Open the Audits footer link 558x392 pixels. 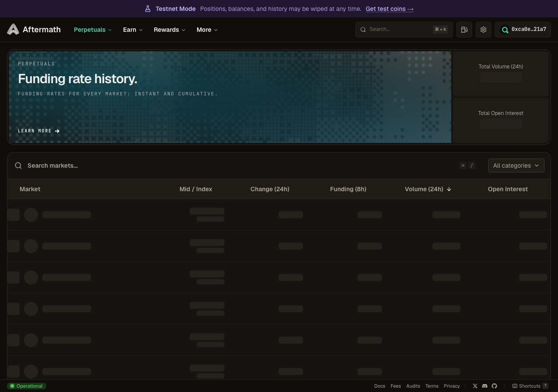pyautogui.click(x=413, y=386)
